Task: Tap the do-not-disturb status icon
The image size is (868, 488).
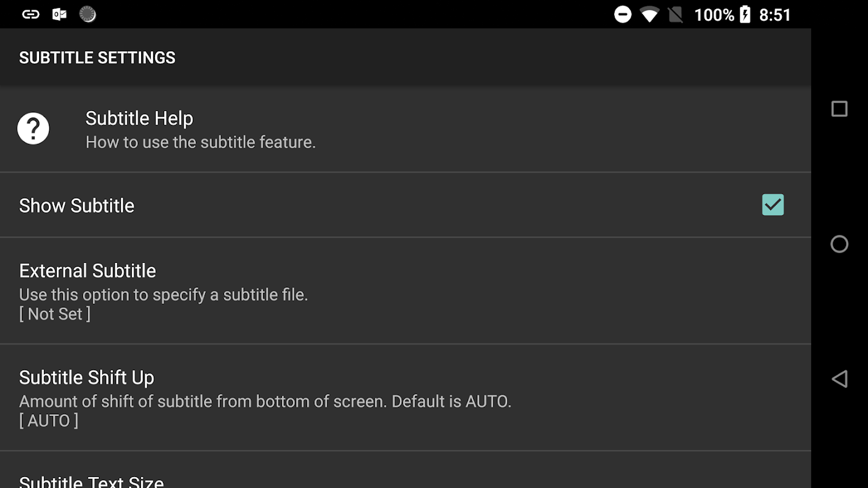Action: 623,14
